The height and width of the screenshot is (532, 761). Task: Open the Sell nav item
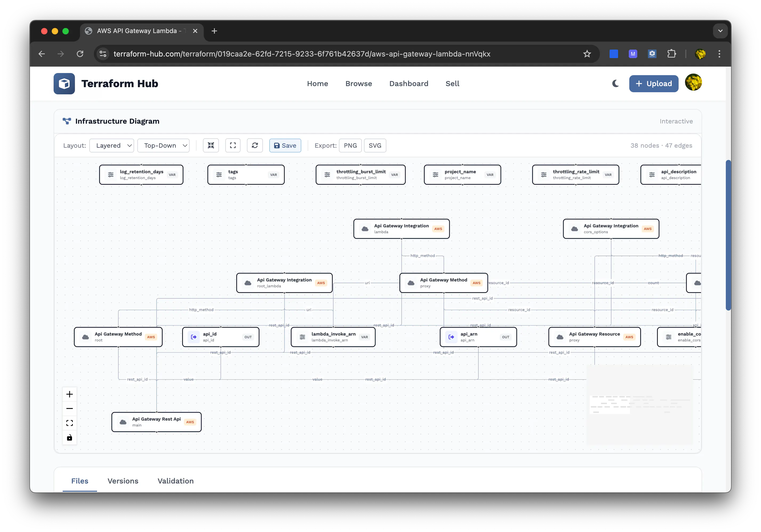point(452,83)
